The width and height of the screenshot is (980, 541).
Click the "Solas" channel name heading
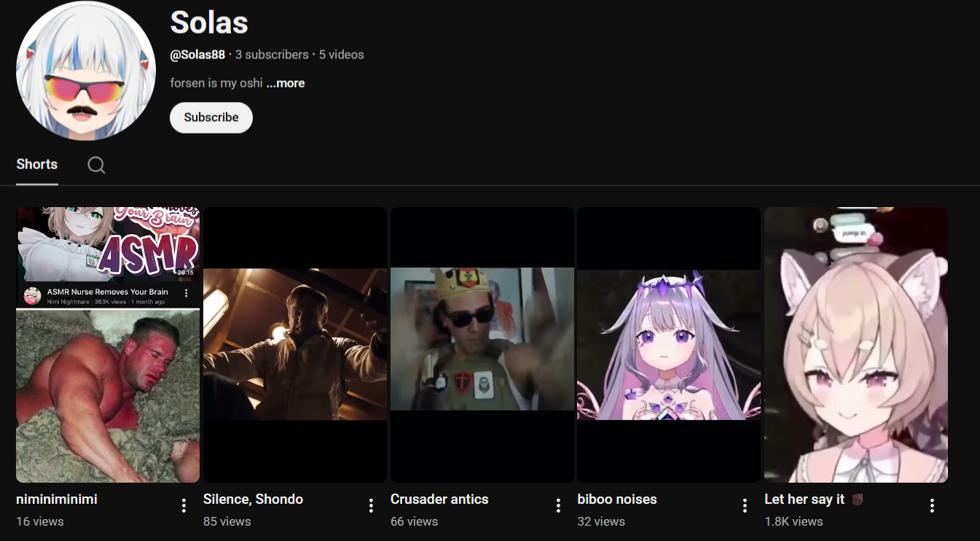pyautogui.click(x=209, y=23)
